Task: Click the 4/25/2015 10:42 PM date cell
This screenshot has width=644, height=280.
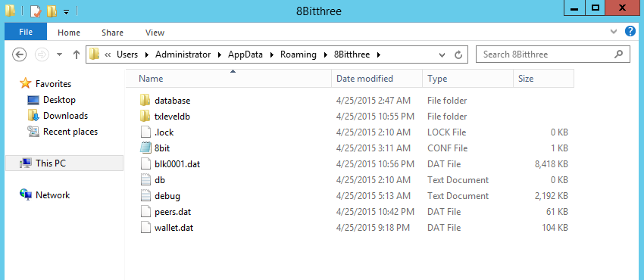Action: click(375, 212)
